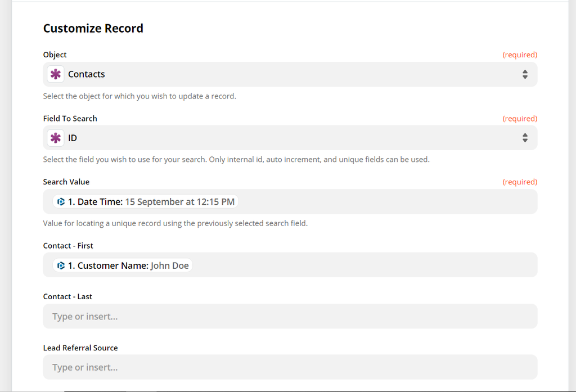Click the Customize Record heading
Viewport: 576px width, 392px height.
click(93, 28)
